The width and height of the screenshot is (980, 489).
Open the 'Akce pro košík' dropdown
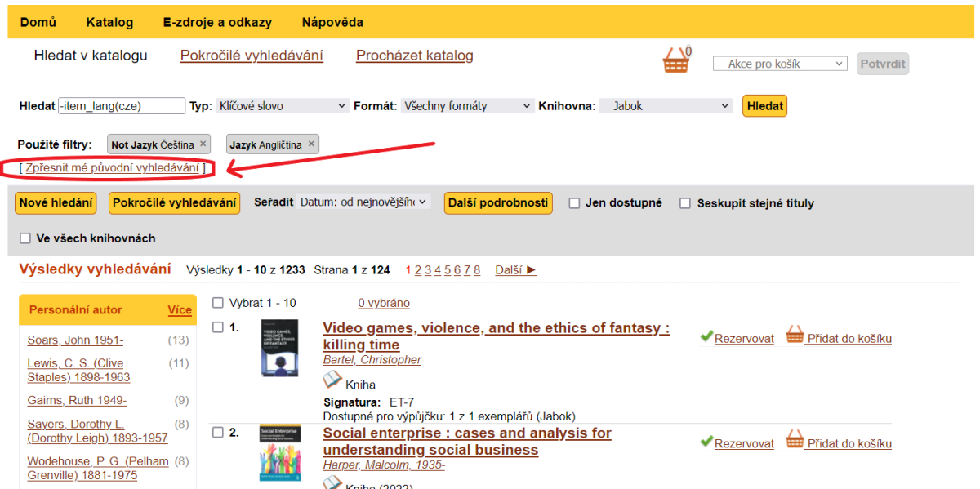pos(780,64)
